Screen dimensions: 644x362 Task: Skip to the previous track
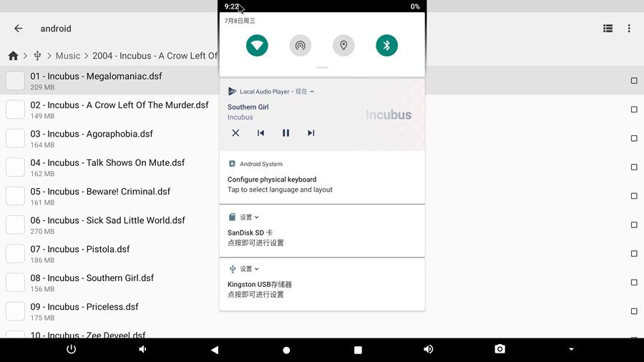pyautogui.click(x=260, y=133)
